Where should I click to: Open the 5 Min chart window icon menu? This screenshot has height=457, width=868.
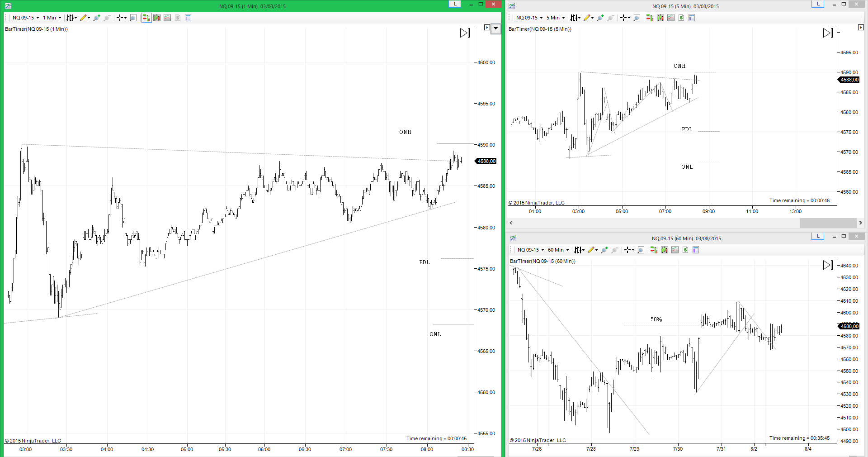tap(512, 6)
